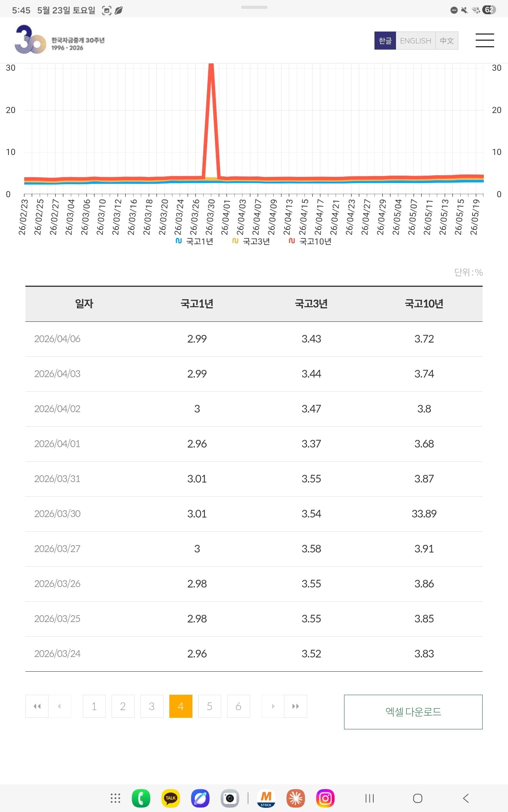The image size is (508, 812).
Task: Go to next page arrow
Action: (273, 706)
